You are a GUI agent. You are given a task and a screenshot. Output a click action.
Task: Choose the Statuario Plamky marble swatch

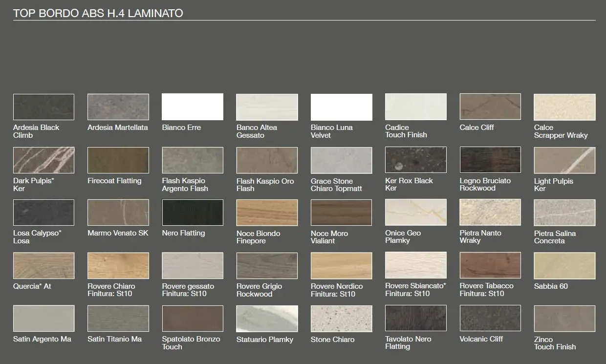pos(267,319)
